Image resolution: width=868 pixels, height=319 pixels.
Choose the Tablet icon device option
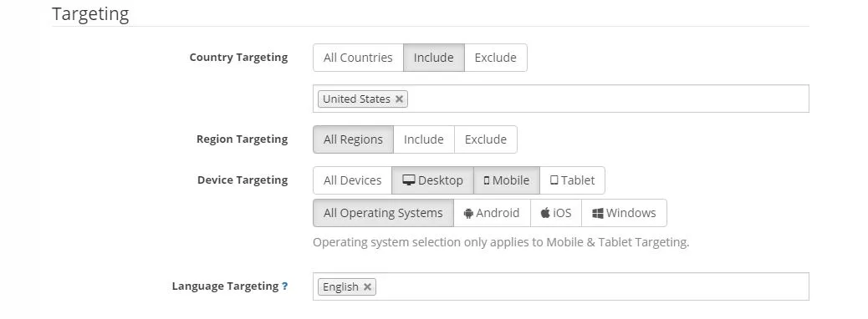coord(572,180)
